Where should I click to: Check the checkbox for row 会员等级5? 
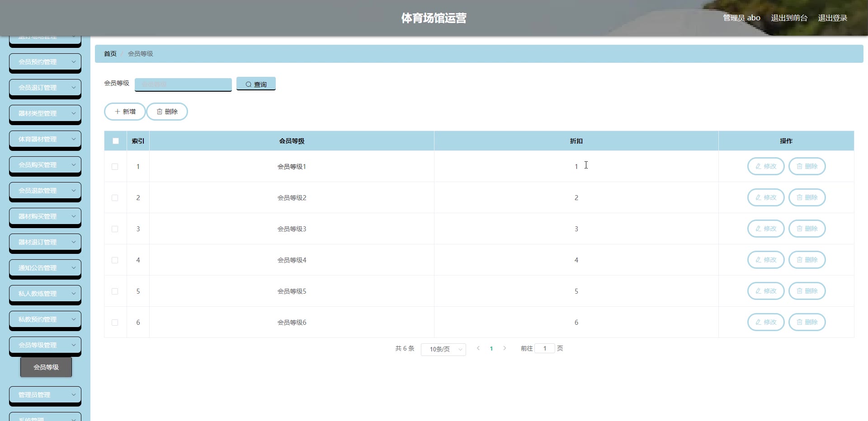(x=115, y=291)
